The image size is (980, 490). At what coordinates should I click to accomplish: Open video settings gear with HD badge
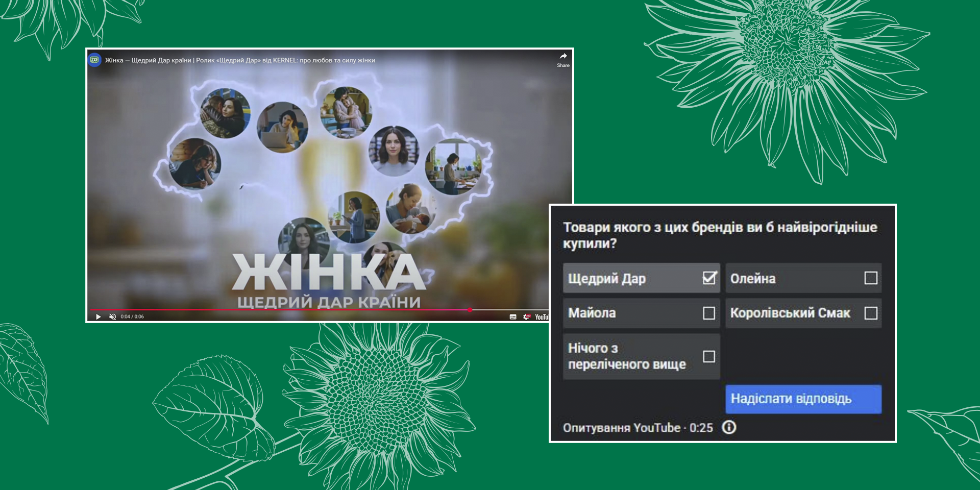click(x=526, y=317)
